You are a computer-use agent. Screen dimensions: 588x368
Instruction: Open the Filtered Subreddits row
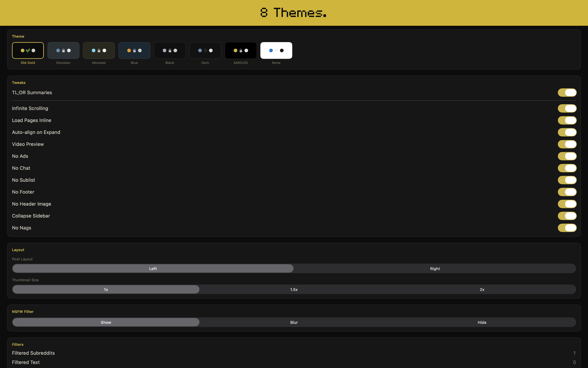(x=294, y=353)
